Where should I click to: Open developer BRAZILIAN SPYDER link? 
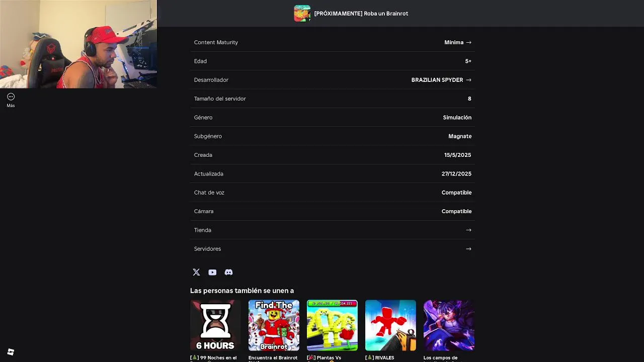pos(441,80)
